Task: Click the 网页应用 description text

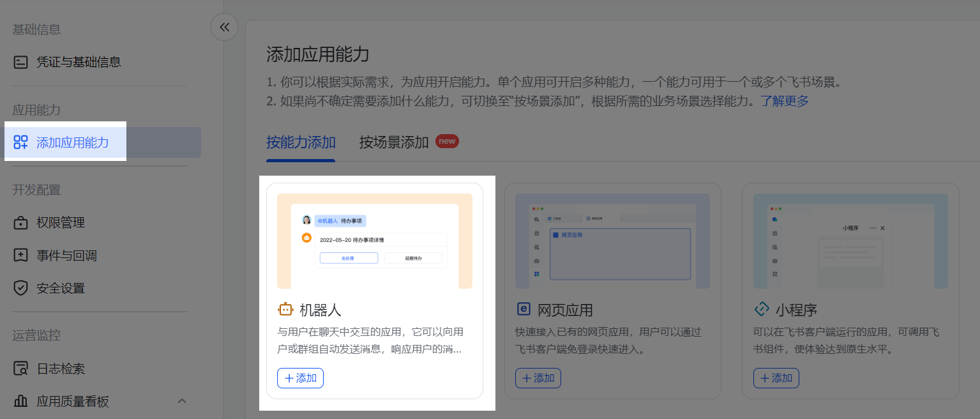Action: click(608, 341)
